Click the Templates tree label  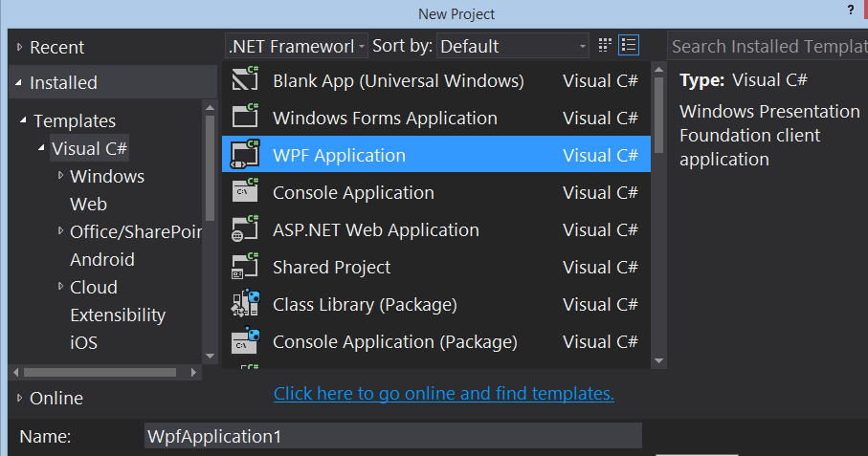click(x=75, y=120)
